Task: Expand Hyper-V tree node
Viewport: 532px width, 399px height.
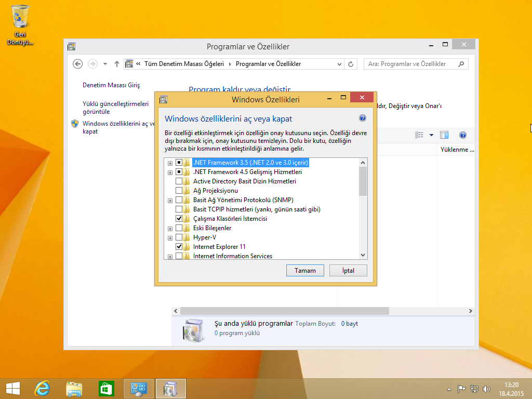Action: 170,238
